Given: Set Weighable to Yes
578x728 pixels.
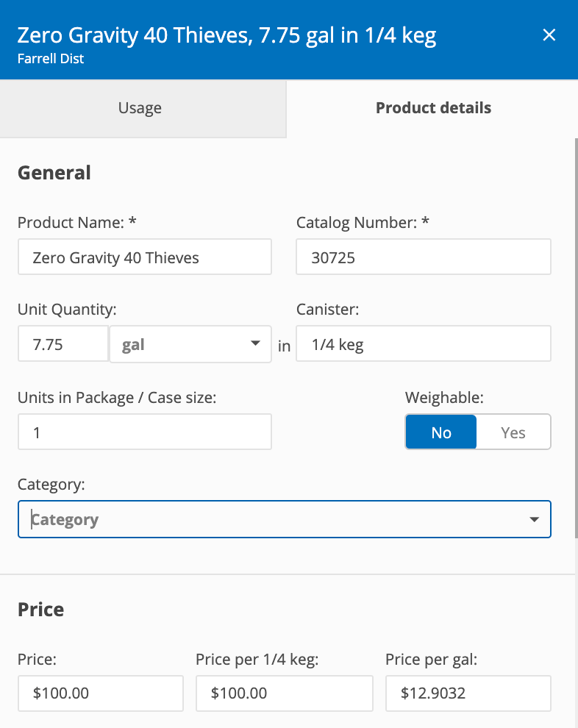Looking at the screenshot, I should [513, 432].
